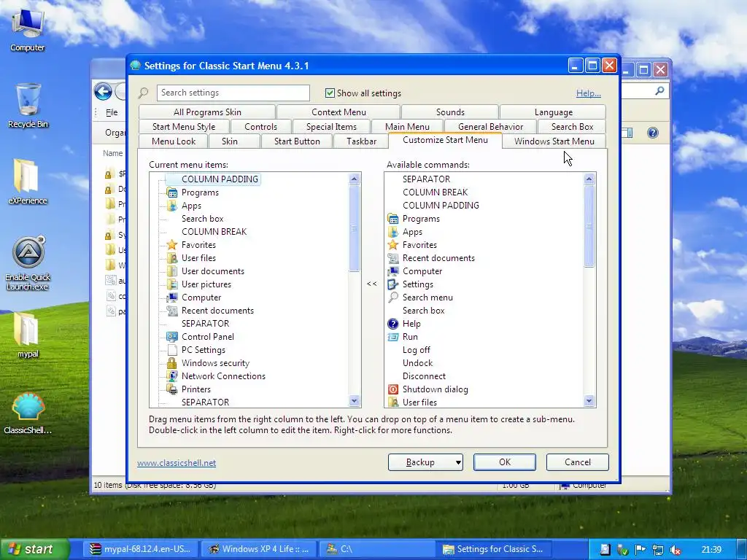Select the Context Menu tab
The image size is (747, 560).
338,112
